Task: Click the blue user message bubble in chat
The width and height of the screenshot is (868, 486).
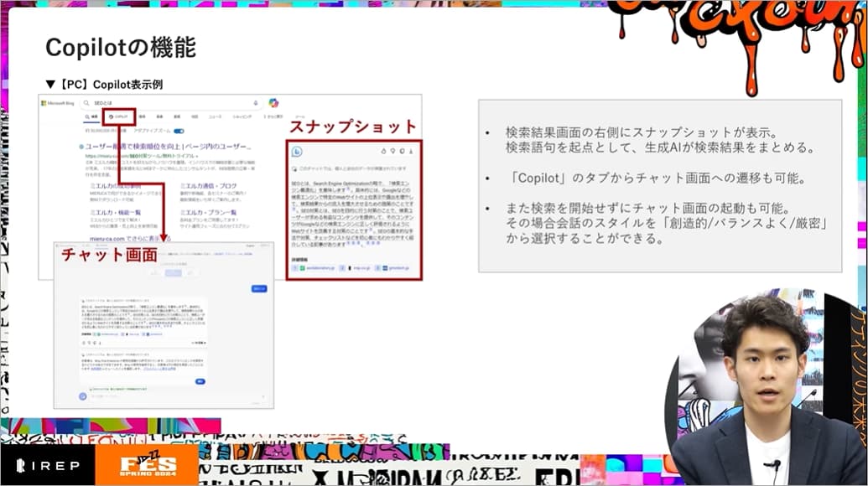Action: (259, 288)
